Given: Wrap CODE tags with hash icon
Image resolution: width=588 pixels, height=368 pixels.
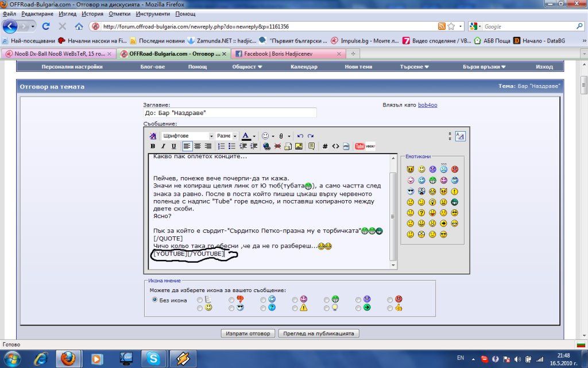Looking at the screenshot, I should pos(325,147).
